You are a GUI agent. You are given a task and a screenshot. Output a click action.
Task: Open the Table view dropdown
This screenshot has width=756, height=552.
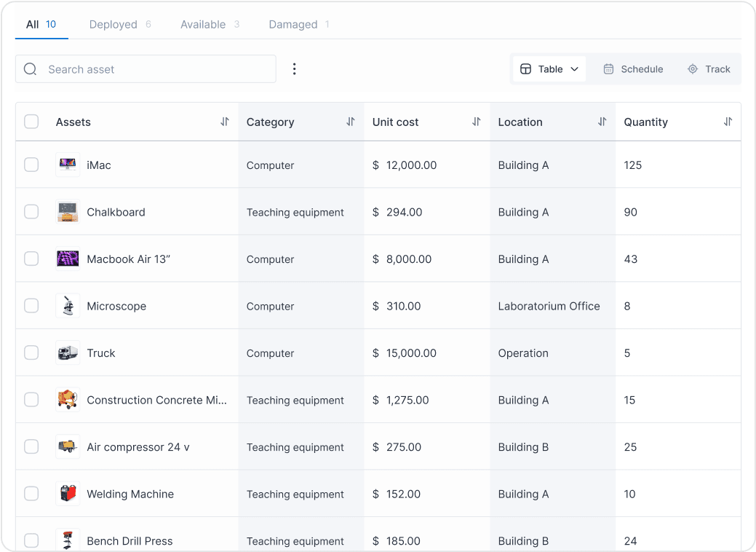point(575,68)
